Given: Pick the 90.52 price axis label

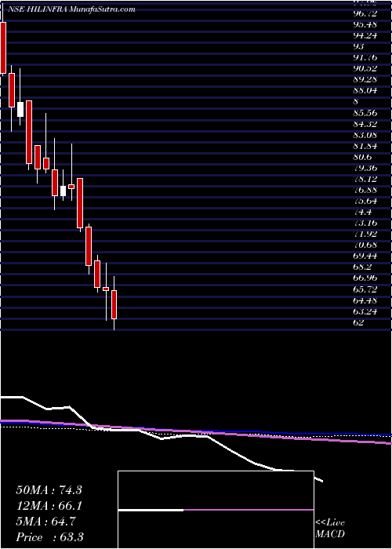Looking at the screenshot, I should (x=365, y=68).
